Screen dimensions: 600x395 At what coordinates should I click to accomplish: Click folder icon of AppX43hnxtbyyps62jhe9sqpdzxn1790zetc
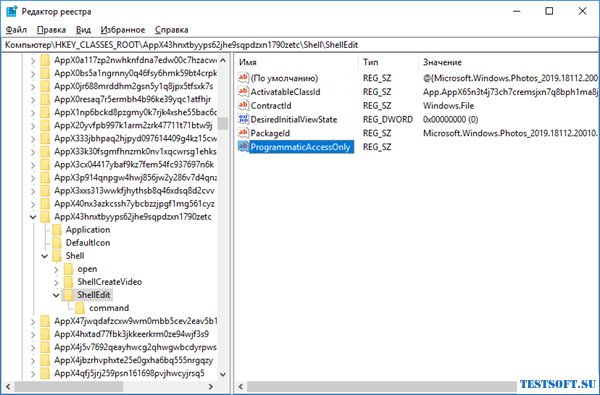[45, 217]
